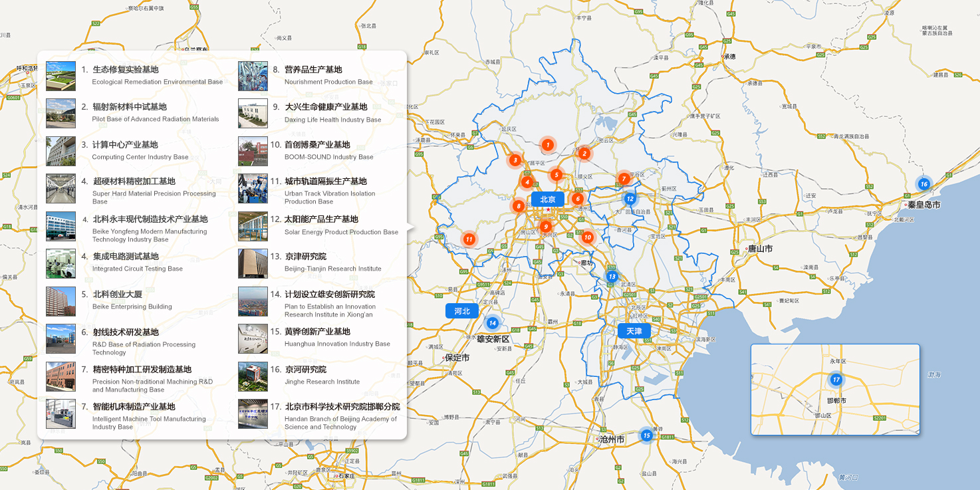Open thumbnail for 北科创业大厦
The image size is (980, 490).
61,301
